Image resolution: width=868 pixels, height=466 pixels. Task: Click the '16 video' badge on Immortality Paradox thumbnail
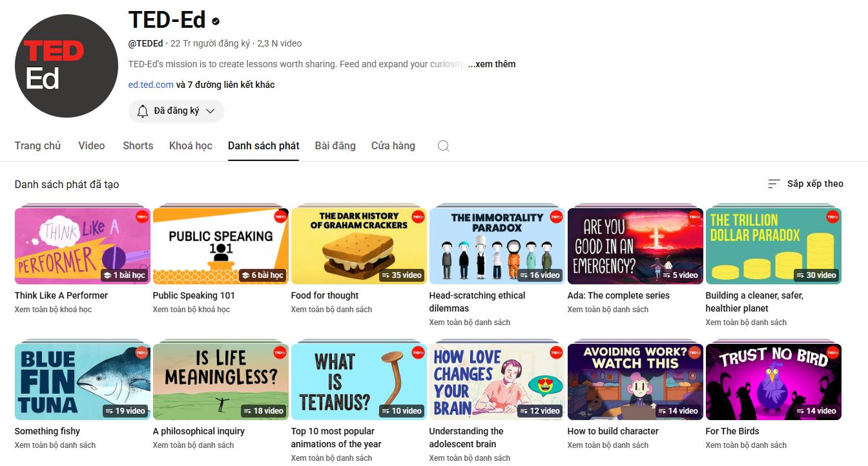(x=540, y=275)
